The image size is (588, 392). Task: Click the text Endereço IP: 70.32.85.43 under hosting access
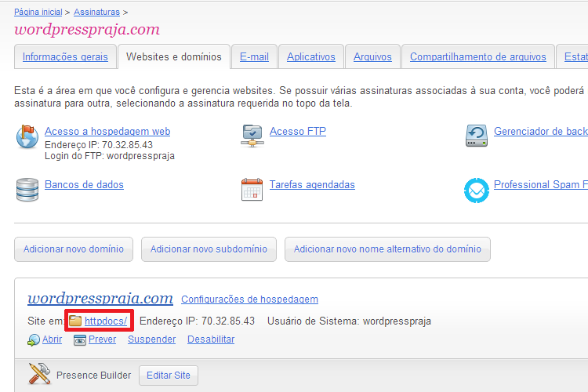[x=99, y=145]
